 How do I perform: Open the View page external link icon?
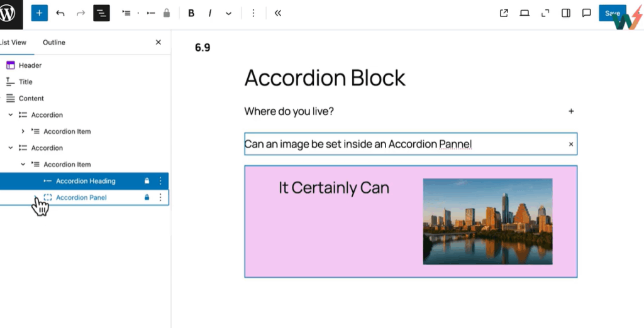click(x=504, y=13)
